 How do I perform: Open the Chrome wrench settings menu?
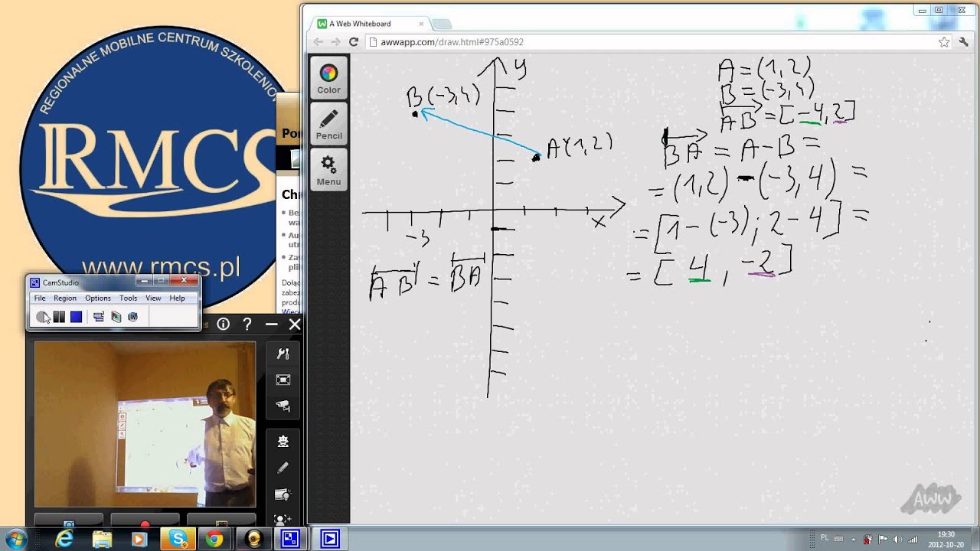963,42
